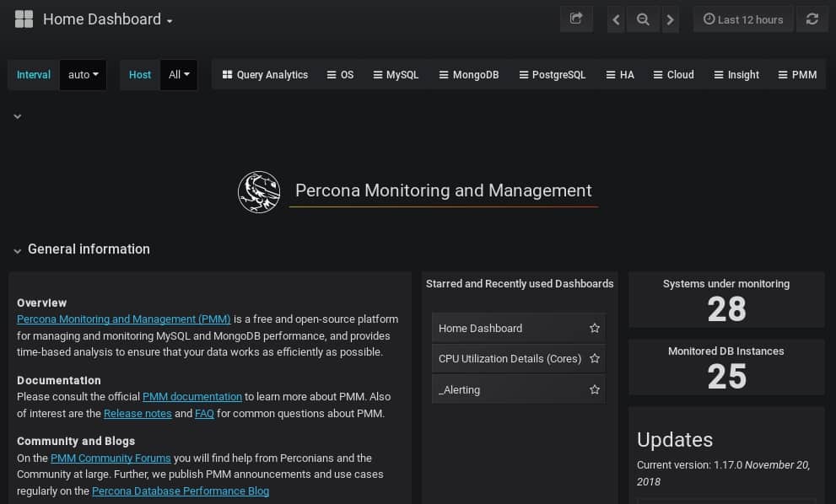Open the FAQ link
Image resolution: width=836 pixels, height=504 pixels.
click(x=204, y=414)
